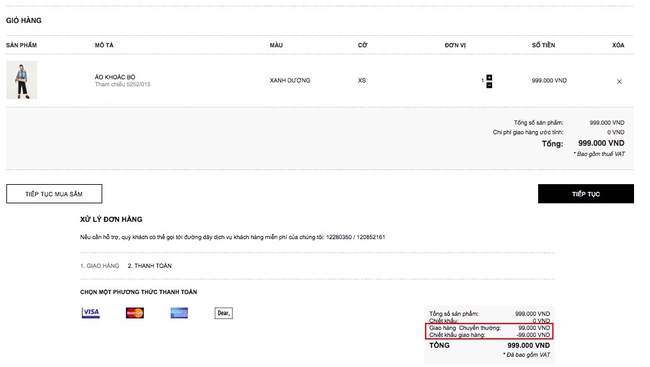Click the SỐ TIỀN column header

pos(543,45)
